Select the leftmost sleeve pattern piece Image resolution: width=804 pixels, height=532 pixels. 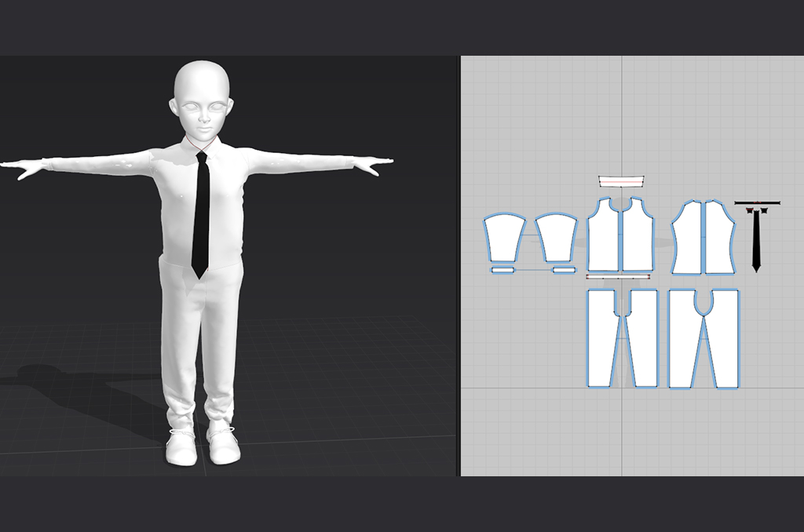tap(504, 238)
